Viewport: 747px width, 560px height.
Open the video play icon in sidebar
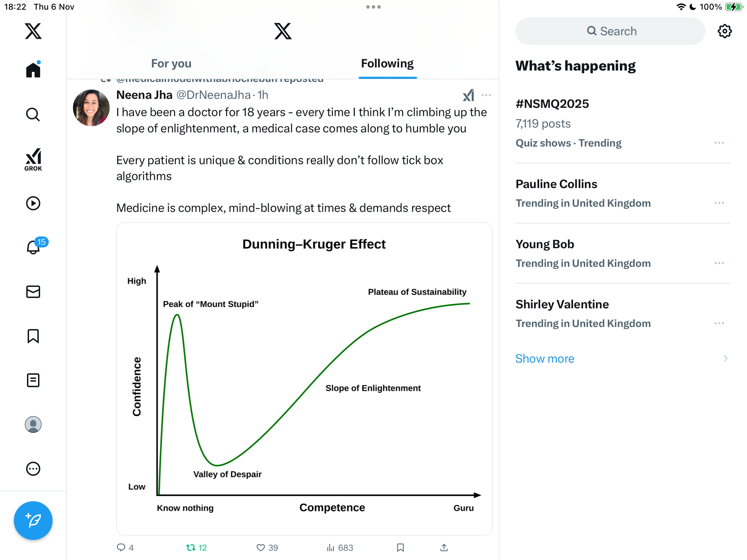click(x=33, y=203)
